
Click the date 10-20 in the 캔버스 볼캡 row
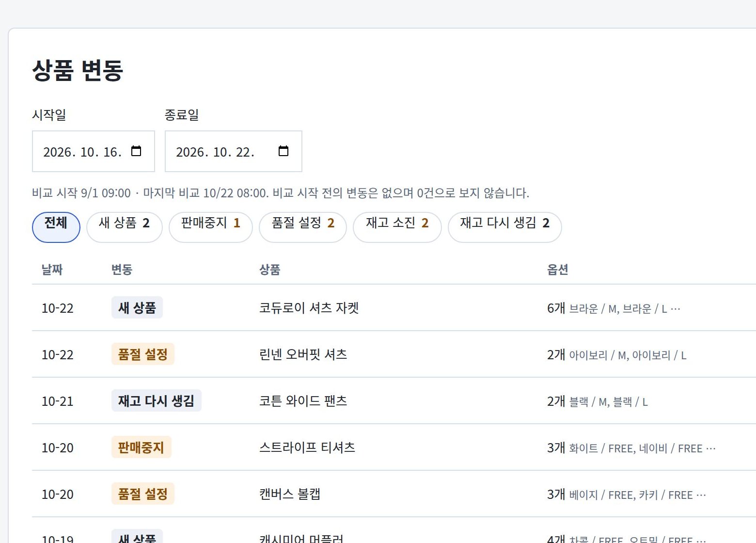tap(58, 495)
